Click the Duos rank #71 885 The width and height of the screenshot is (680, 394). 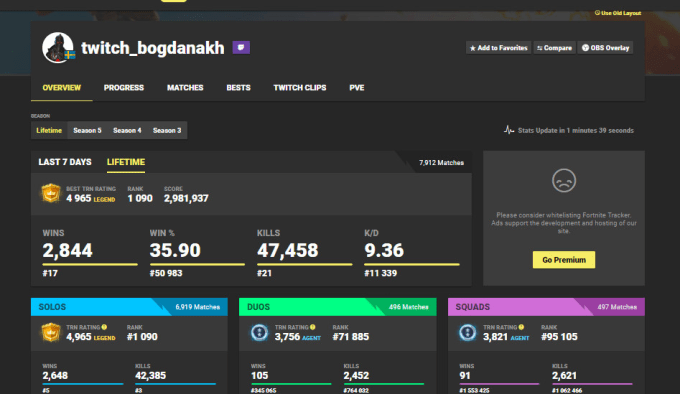[x=351, y=337]
